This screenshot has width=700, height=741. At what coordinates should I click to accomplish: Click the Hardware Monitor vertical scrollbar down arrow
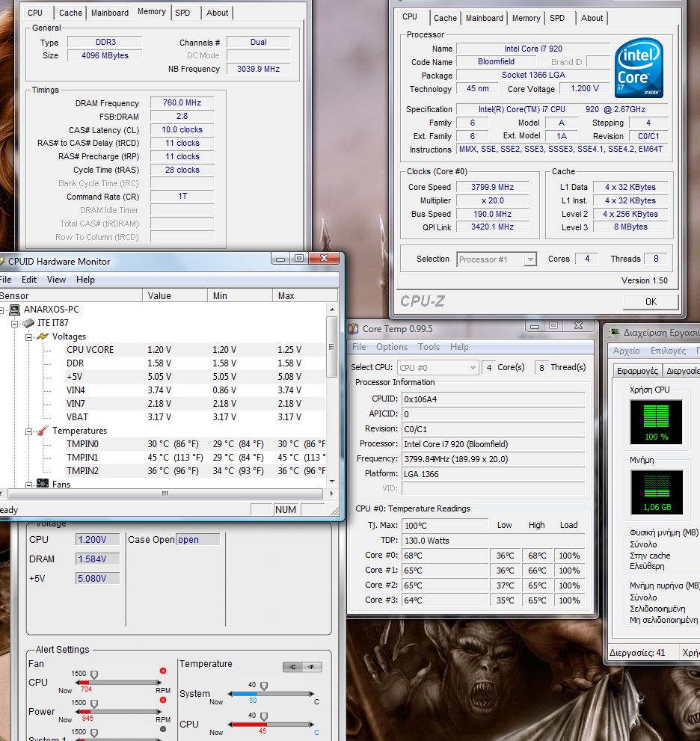pos(332,482)
